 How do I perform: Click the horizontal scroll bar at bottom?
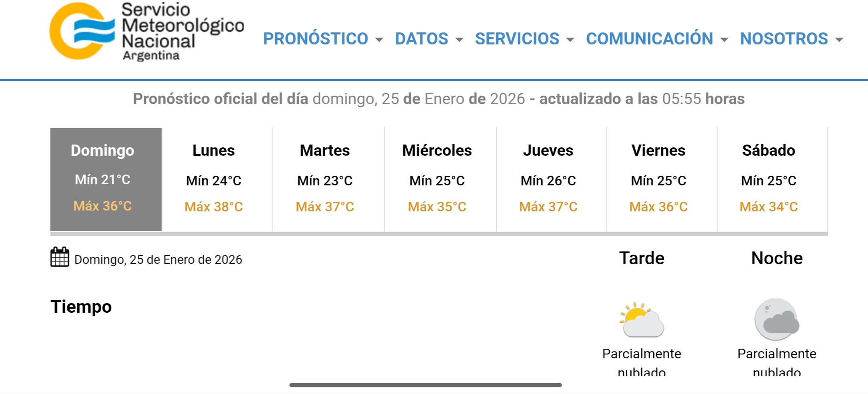click(x=425, y=385)
